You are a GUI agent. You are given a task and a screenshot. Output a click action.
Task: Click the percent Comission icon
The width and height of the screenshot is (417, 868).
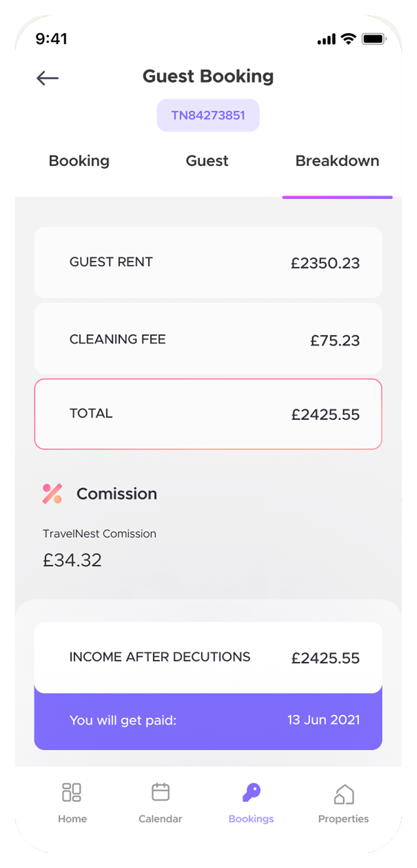pyautogui.click(x=53, y=493)
